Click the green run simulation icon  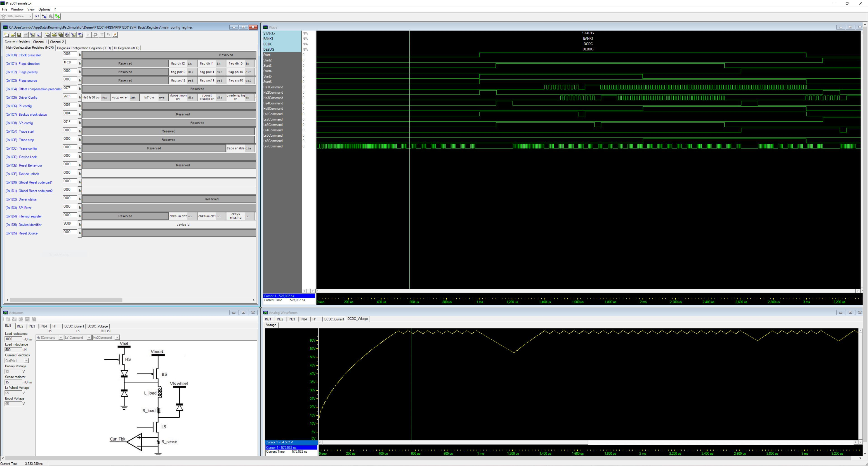coord(58,16)
